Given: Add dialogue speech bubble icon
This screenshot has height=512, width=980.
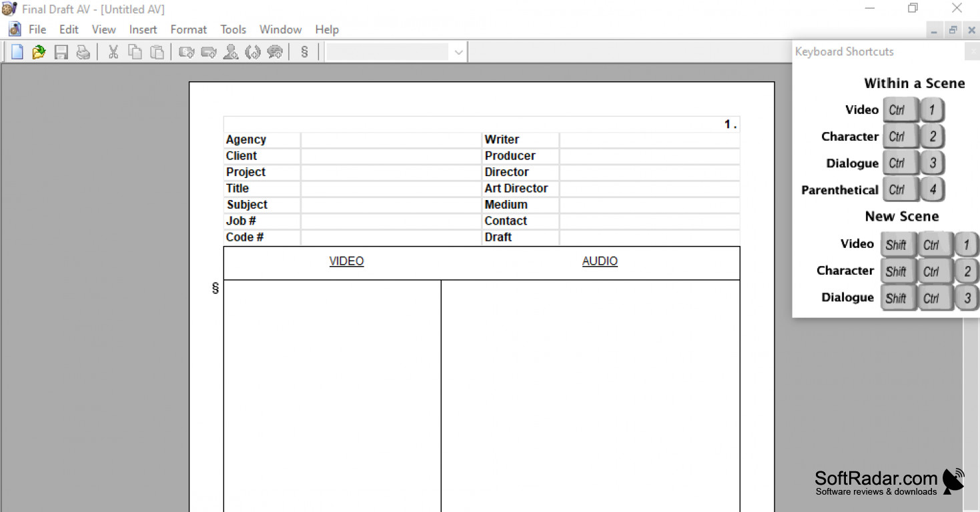Looking at the screenshot, I should click(x=275, y=52).
